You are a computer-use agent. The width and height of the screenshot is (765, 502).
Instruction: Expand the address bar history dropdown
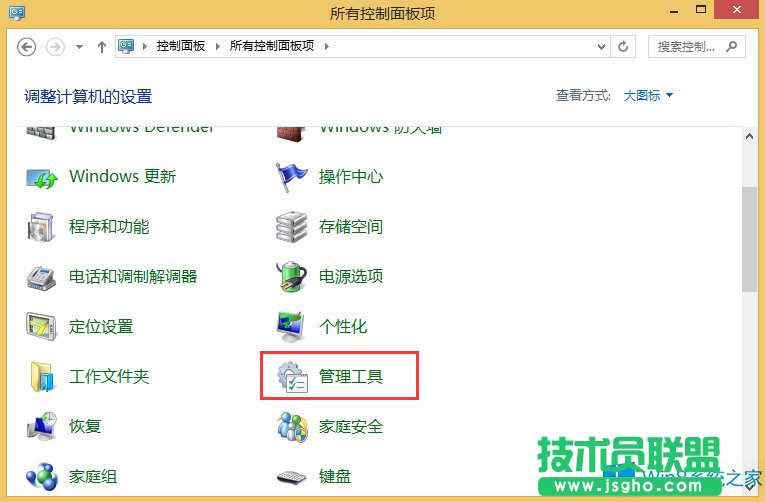pyautogui.click(x=602, y=47)
